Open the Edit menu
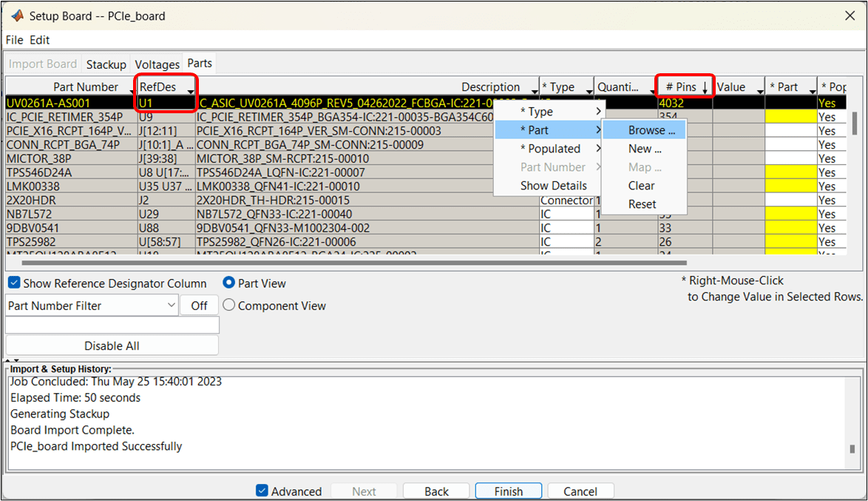868x501 pixels. point(39,40)
